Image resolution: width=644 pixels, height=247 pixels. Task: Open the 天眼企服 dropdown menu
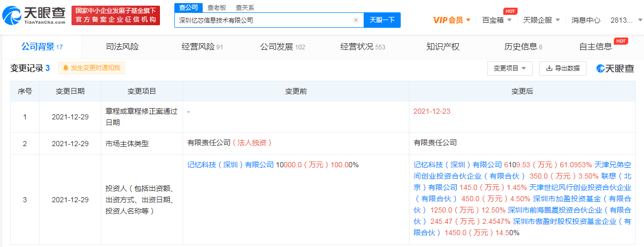pyautogui.click(x=541, y=20)
